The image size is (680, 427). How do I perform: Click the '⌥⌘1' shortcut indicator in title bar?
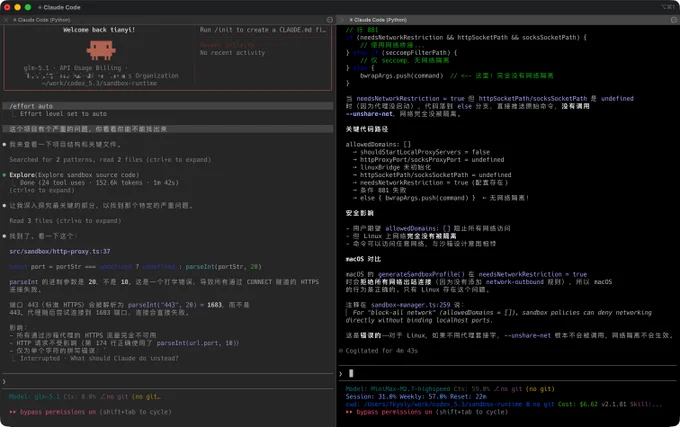(x=668, y=7)
